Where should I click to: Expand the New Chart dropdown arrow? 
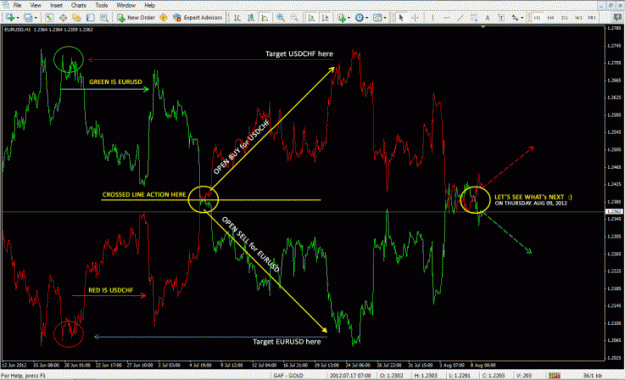click(x=18, y=18)
